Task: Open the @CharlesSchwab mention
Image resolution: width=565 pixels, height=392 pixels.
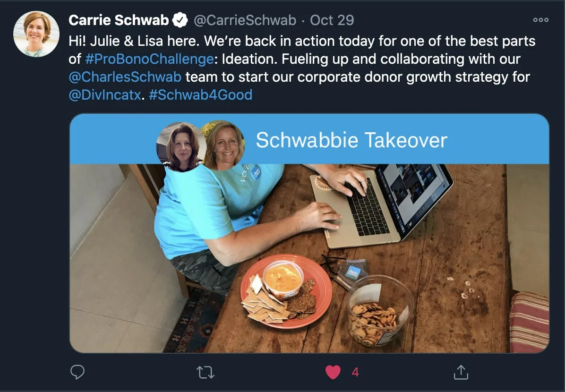Action: point(125,77)
